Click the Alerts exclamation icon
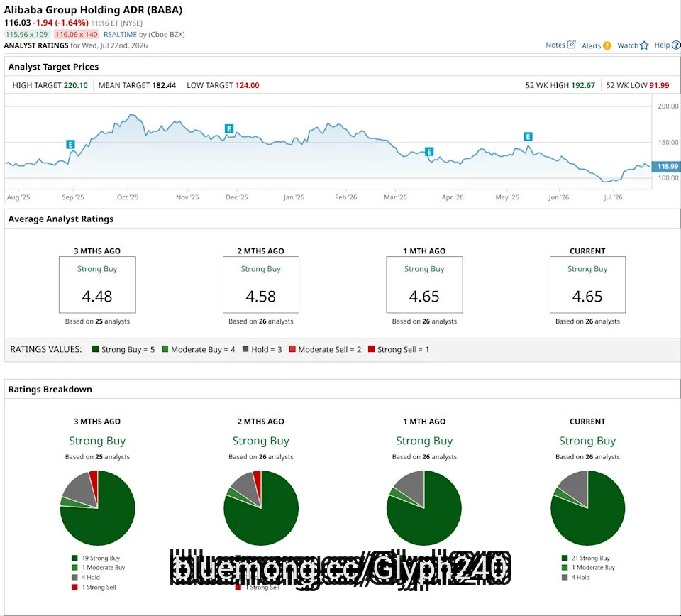This screenshot has height=616, width=681. pyautogui.click(x=607, y=45)
